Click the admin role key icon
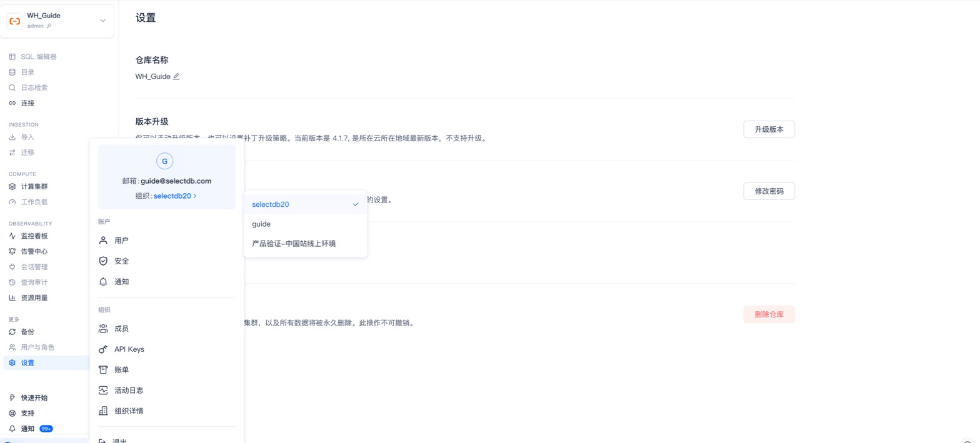The width and height of the screenshot is (980, 443). tap(49, 26)
